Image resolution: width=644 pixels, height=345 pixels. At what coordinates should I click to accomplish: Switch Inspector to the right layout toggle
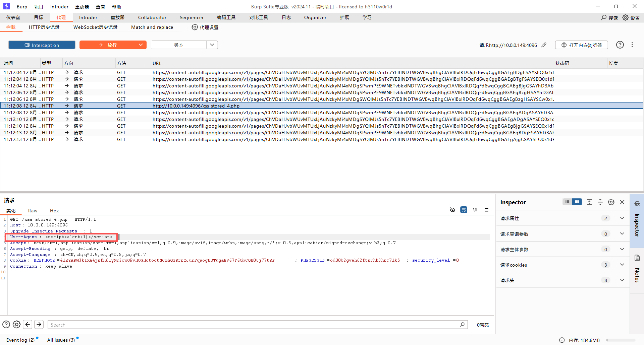577,202
